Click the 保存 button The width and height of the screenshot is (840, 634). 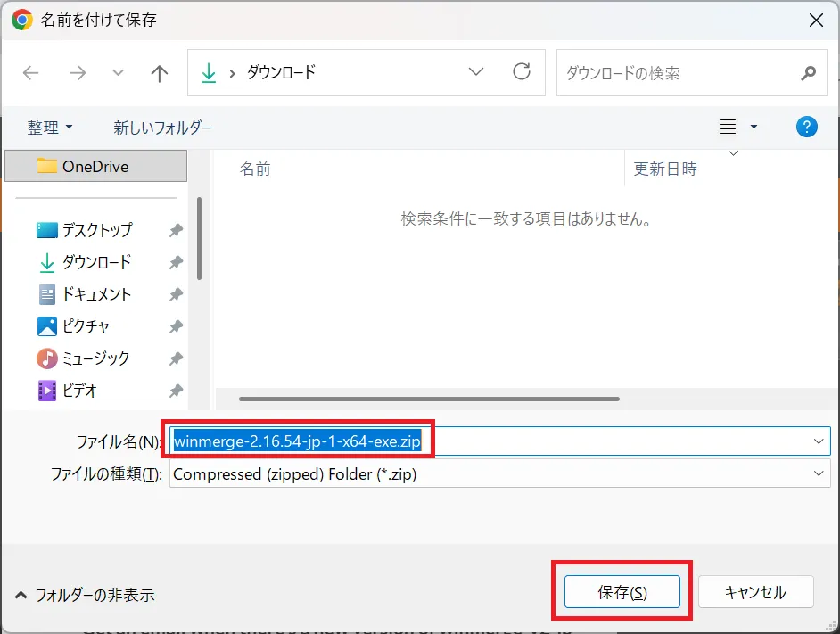[x=621, y=590]
